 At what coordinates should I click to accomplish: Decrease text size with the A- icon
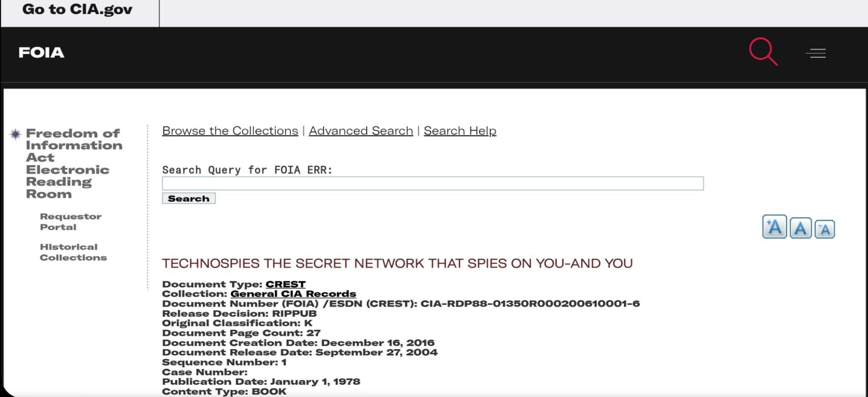(824, 229)
